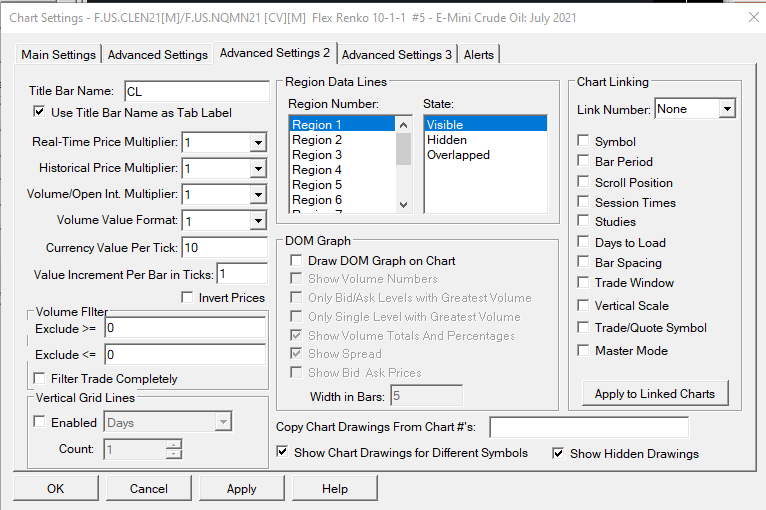The width and height of the screenshot is (766, 510).
Task: Open the Vertical Grid Lines Days dropdown
Action: [x=223, y=422]
